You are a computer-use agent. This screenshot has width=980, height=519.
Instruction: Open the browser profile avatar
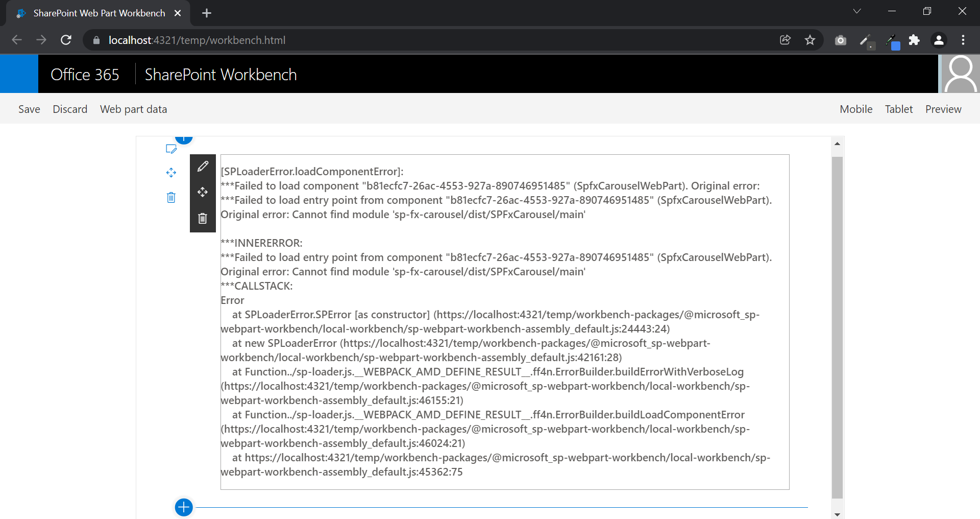[x=939, y=40]
